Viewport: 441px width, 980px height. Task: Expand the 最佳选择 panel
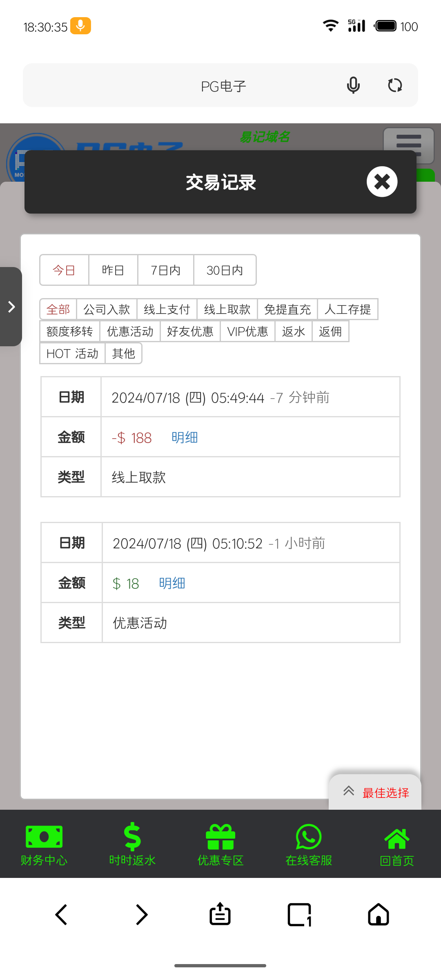coord(375,793)
